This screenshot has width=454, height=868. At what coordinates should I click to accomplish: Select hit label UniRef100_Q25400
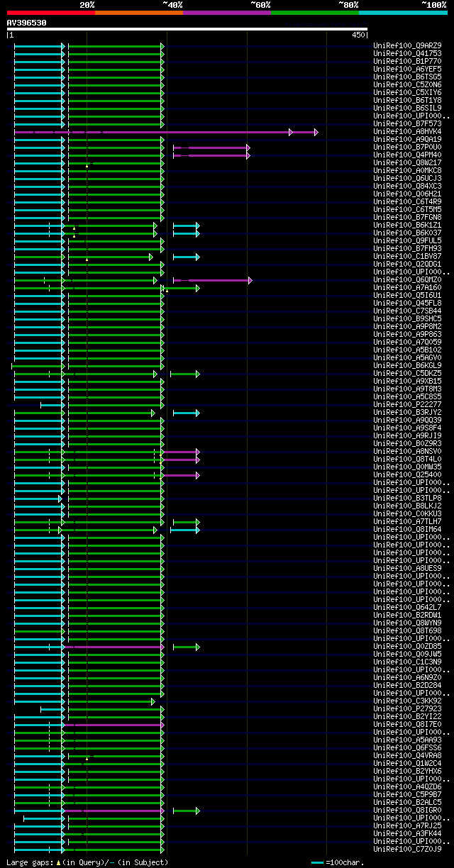(407, 475)
